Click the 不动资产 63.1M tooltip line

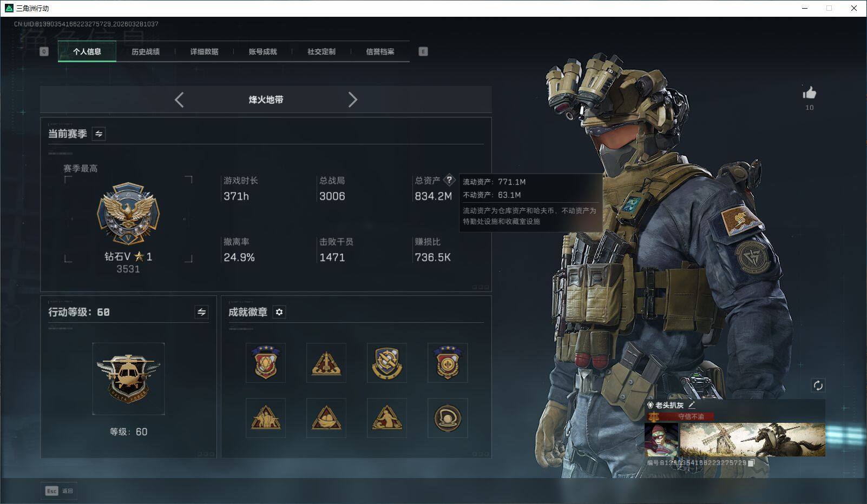coord(492,195)
